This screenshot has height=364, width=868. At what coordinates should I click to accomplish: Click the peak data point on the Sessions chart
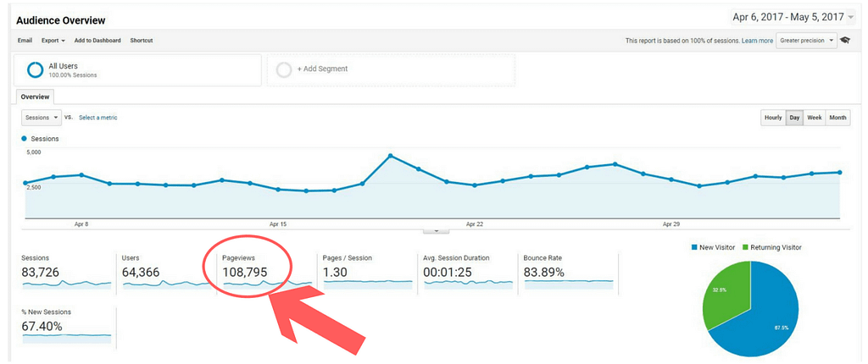point(390,156)
